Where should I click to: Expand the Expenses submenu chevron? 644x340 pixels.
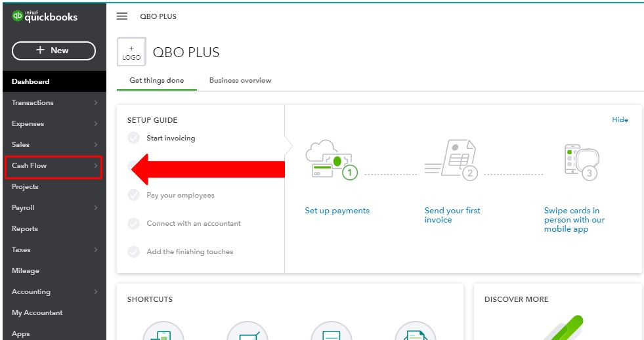[96, 123]
